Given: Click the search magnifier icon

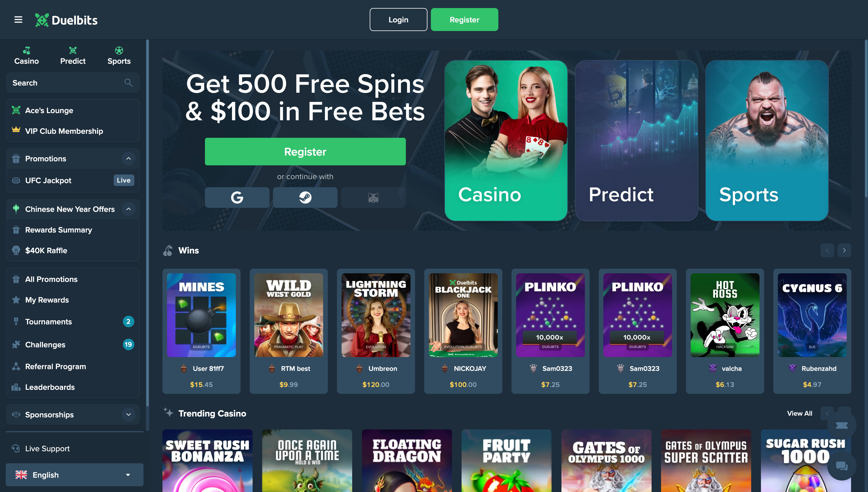Looking at the screenshot, I should point(128,83).
